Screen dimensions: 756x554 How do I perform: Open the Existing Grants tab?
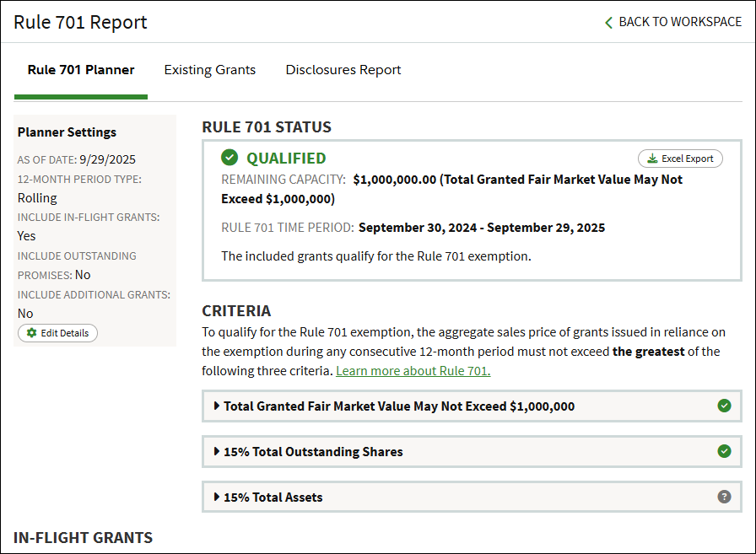pos(210,70)
